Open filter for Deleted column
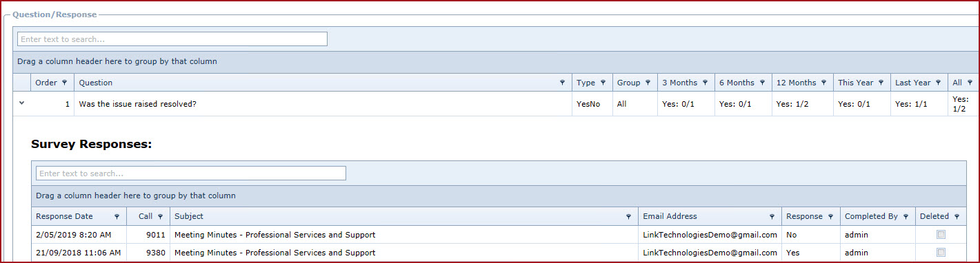The height and width of the screenshot is (263, 980). coord(957,216)
